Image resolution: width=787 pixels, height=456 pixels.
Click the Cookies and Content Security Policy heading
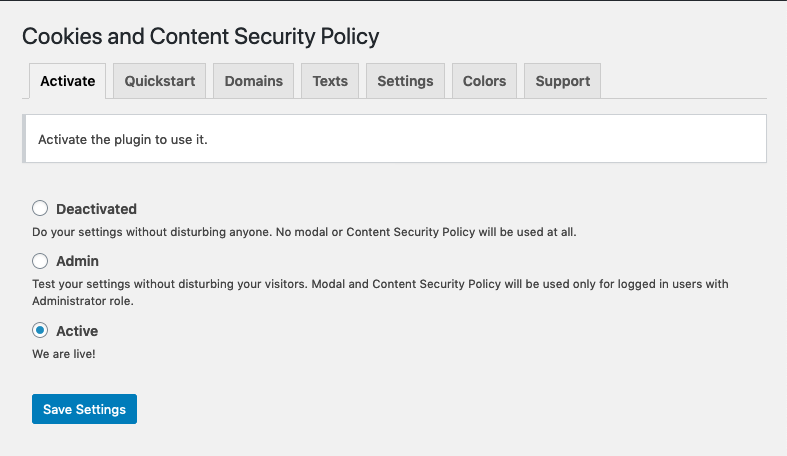[x=201, y=37]
